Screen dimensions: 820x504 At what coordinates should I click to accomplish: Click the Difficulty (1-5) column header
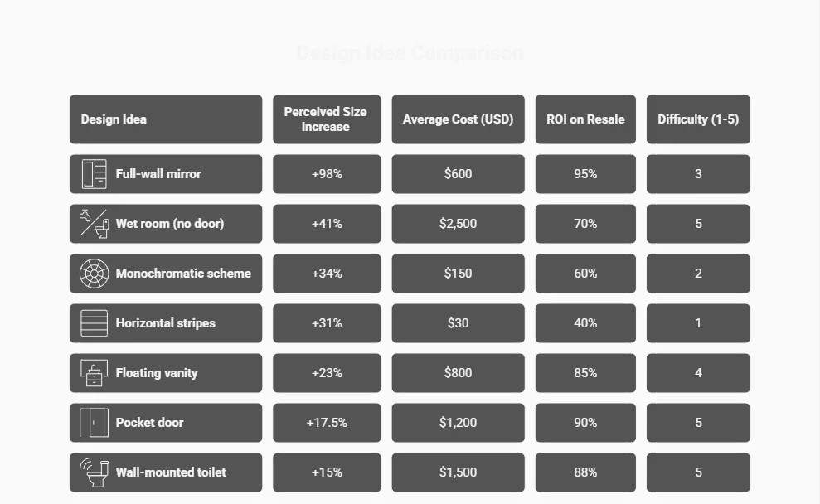click(x=698, y=119)
